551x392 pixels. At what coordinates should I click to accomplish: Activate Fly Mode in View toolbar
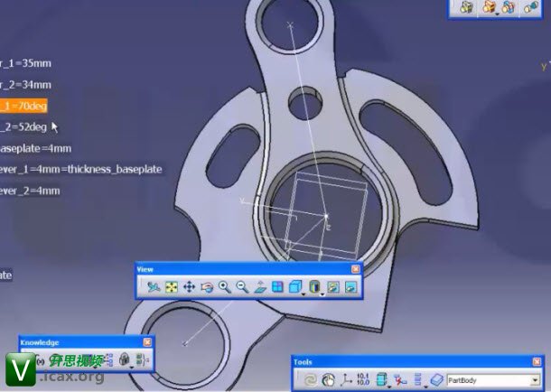[x=154, y=287]
